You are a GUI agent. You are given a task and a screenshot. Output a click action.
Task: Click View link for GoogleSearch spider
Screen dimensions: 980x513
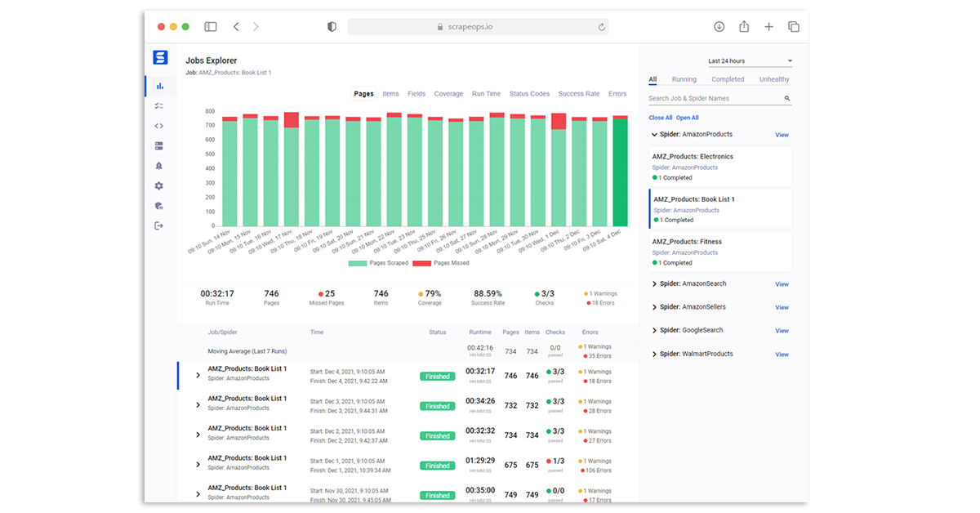pyautogui.click(x=782, y=331)
